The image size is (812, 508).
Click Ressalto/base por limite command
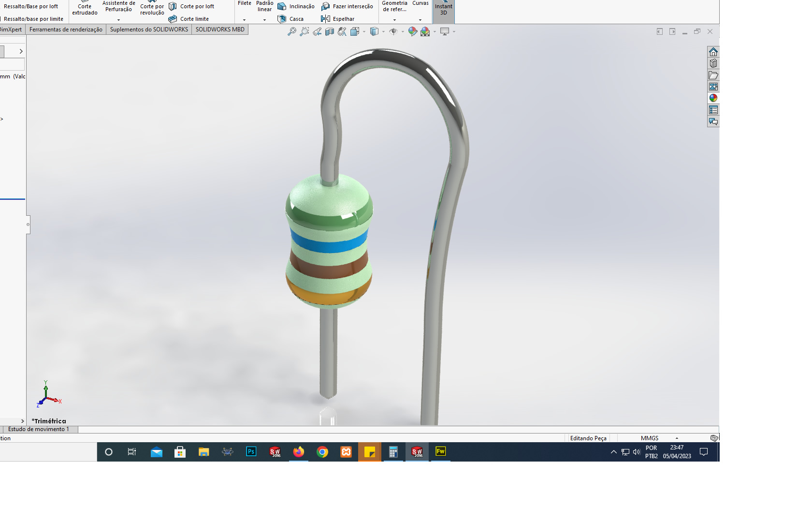coord(33,19)
